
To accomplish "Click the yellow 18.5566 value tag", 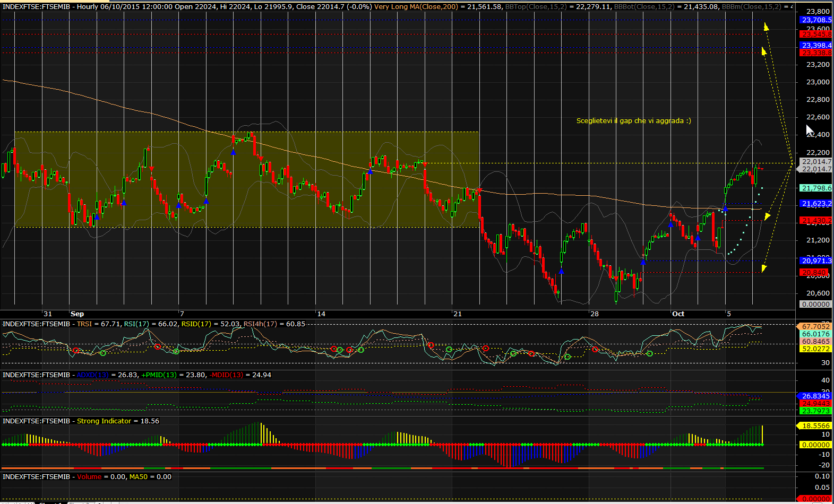I will [x=814, y=425].
